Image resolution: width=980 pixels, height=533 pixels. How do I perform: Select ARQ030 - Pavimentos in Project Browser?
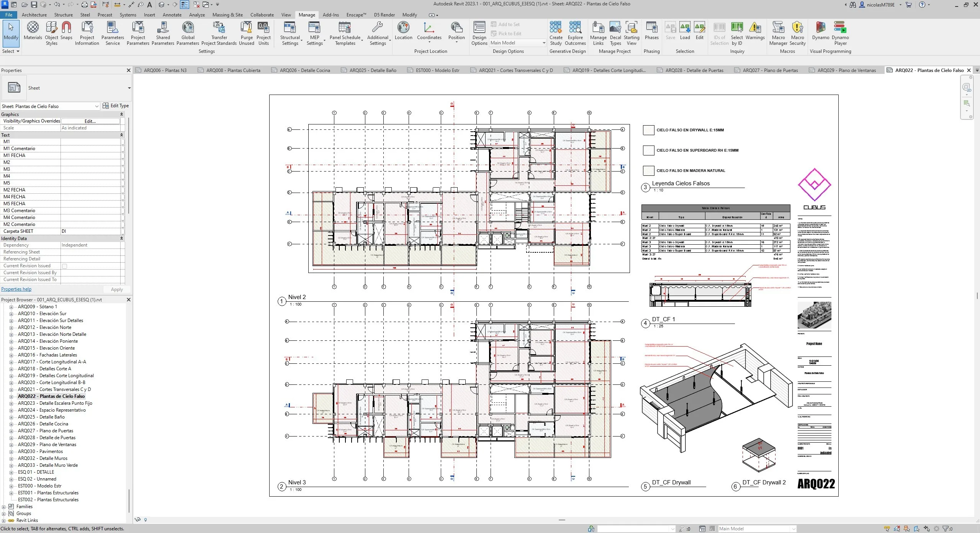pos(40,451)
